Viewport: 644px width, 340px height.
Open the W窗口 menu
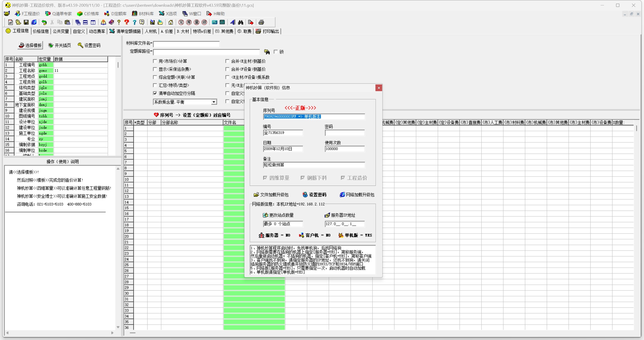coord(192,13)
